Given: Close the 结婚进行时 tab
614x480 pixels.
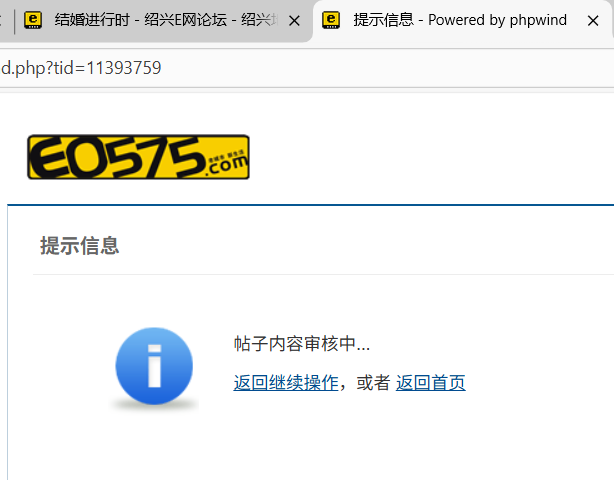Looking at the screenshot, I should coord(294,21).
